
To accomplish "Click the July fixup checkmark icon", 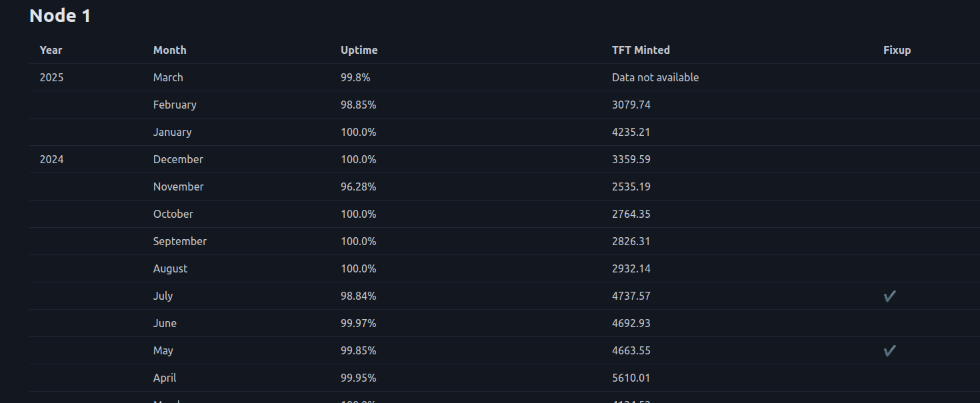I will point(889,296).
